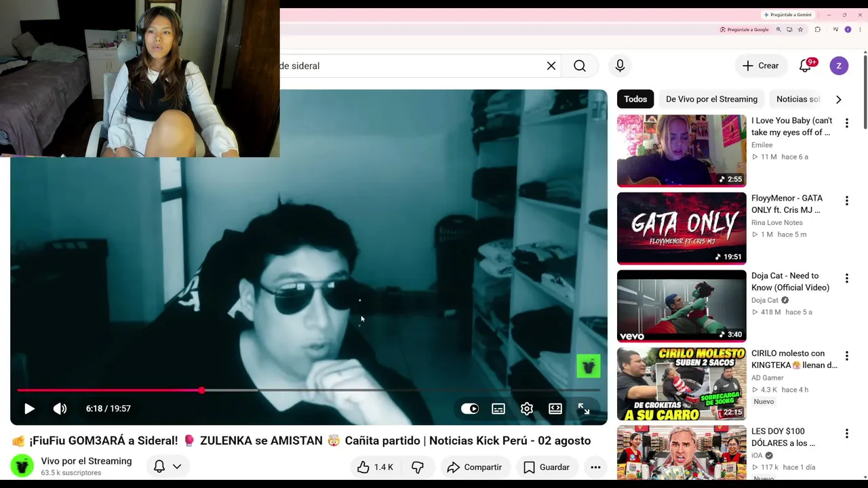Screen dimensions: 868x488
Task: Click FloyyMenor - GATA ONLY title
Action: pos(787,204)
